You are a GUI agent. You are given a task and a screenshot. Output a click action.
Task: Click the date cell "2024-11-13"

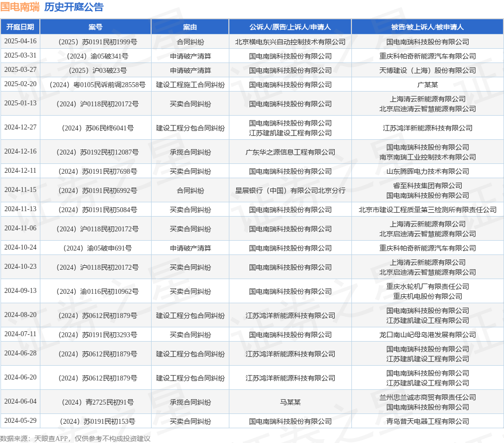[20, 209]
